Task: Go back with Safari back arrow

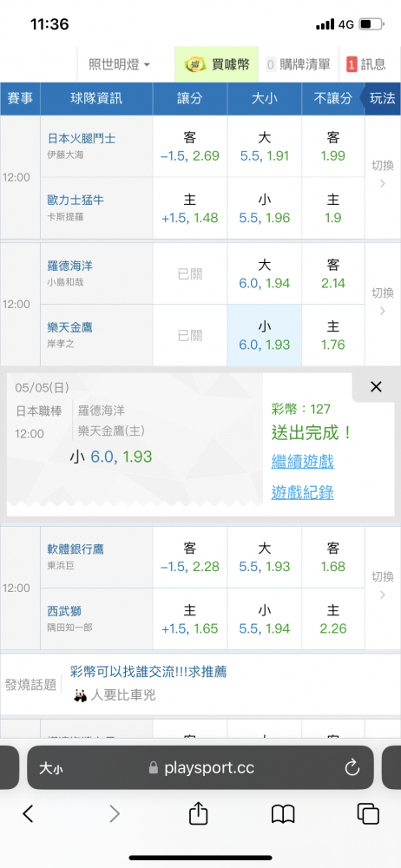Action: point(29,813)
